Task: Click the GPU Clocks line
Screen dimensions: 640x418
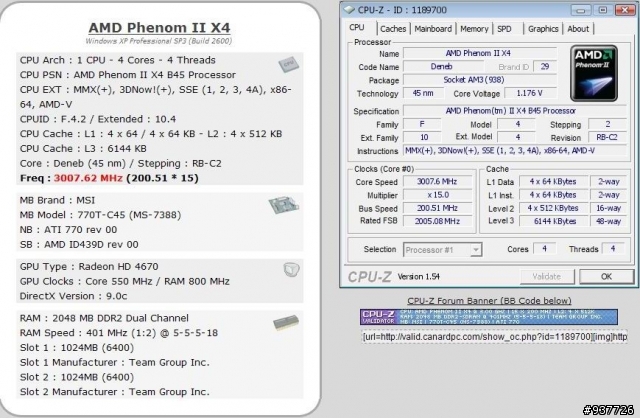Action: click(125, 281)
